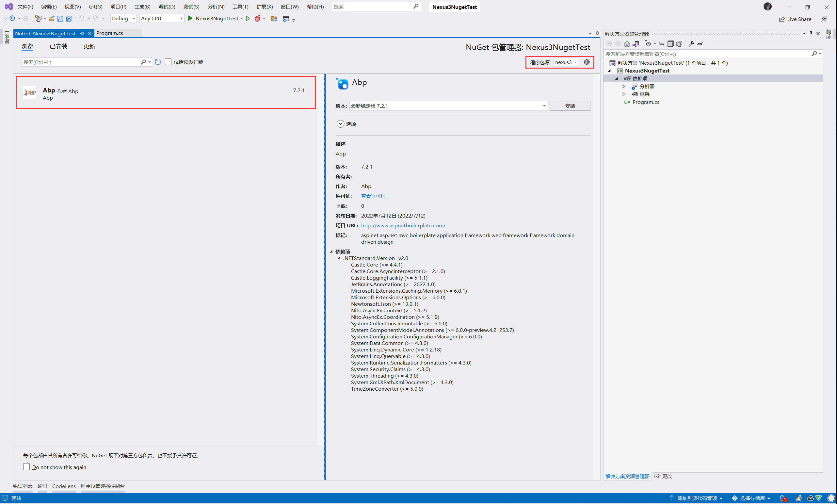Click the Undo icon in toolbar
The image size is (837, 504).
click(x=81, y=18)
